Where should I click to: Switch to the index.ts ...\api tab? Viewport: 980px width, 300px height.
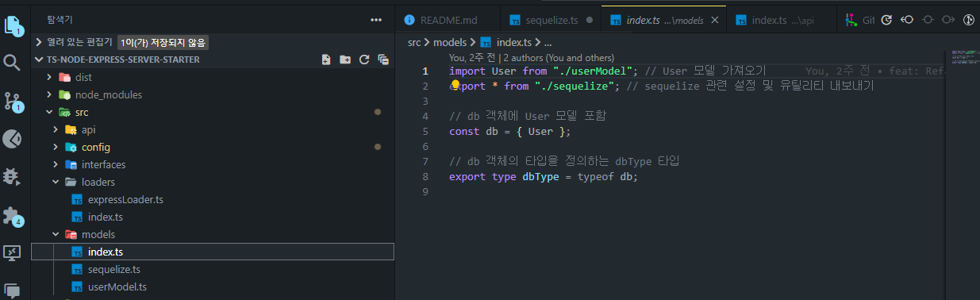tap(782, 20)
